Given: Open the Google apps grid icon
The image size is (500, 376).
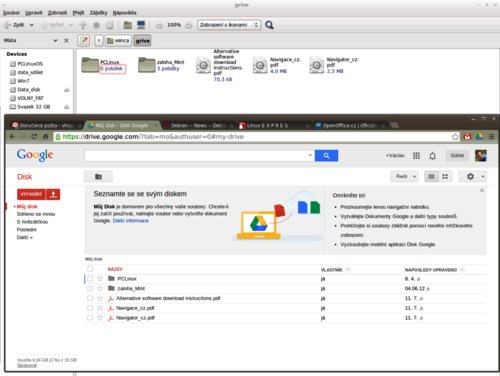Looking at the screenshot, I should tap(416, 156).
